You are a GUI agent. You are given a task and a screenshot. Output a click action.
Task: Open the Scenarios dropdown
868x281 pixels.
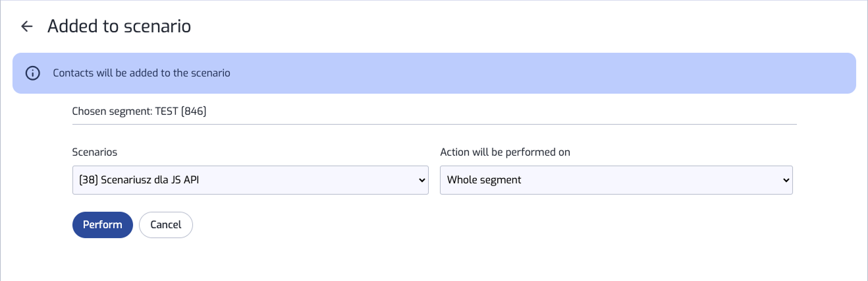pyautogui.click(x=250, y=180)
